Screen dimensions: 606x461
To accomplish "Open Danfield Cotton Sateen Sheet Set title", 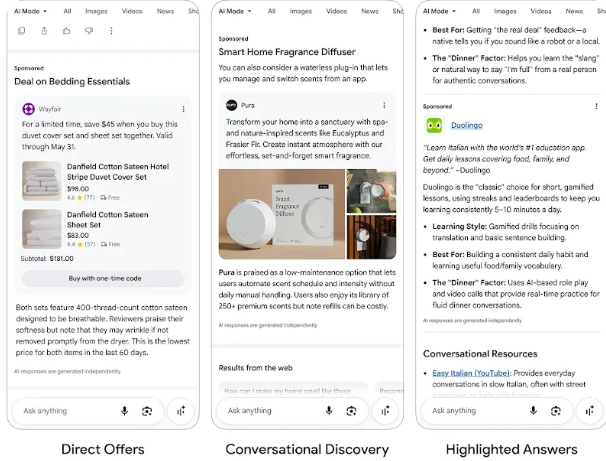I will coord(107,219).
